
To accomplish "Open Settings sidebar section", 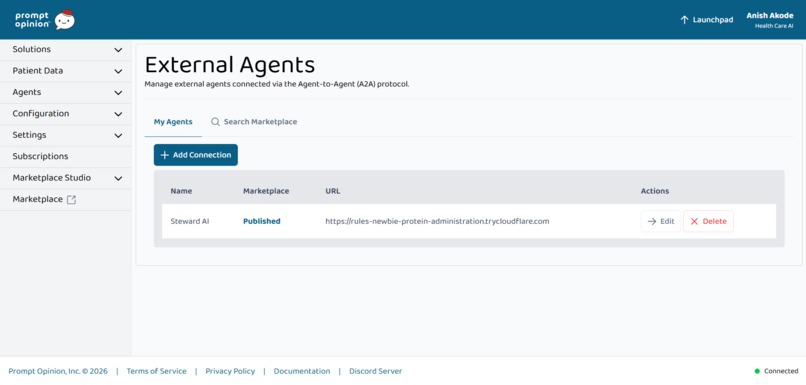I will [65, 135].
